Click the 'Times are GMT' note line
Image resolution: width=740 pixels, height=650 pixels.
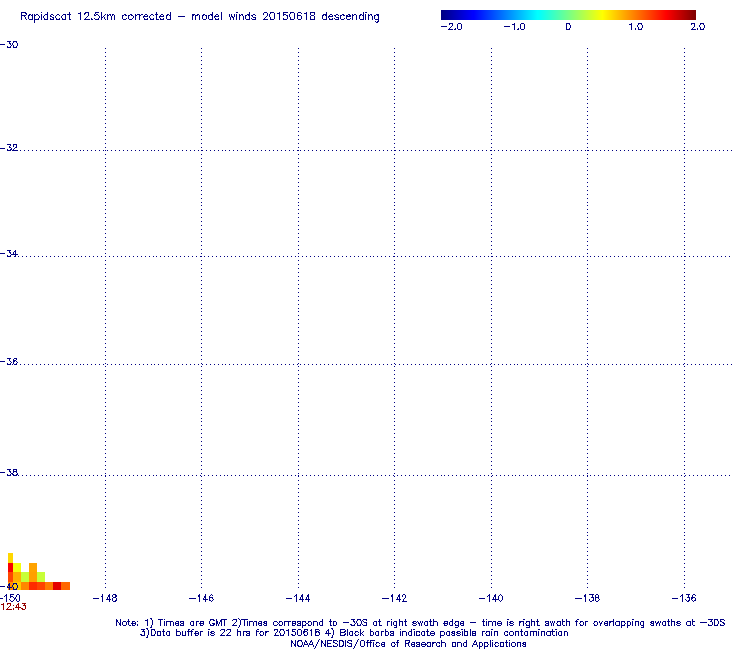(x=420, y=623)
